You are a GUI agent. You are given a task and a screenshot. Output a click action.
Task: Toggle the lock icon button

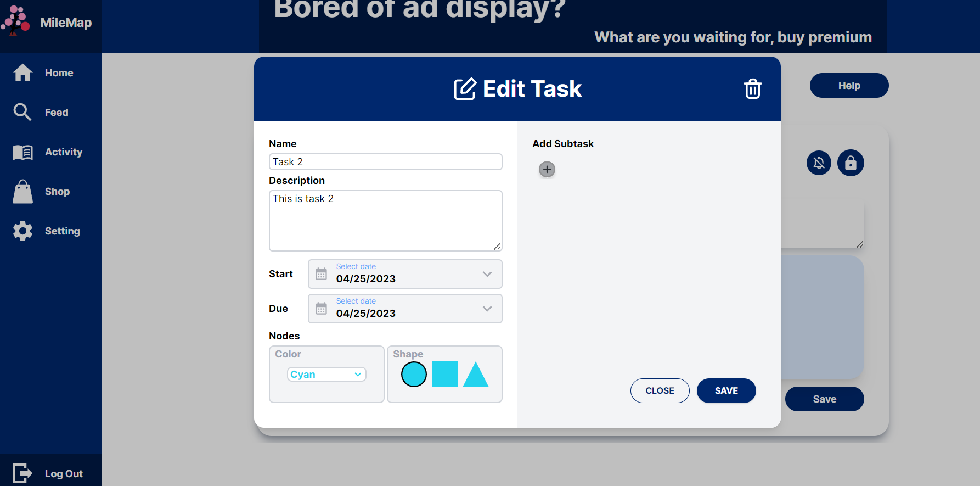851,163
